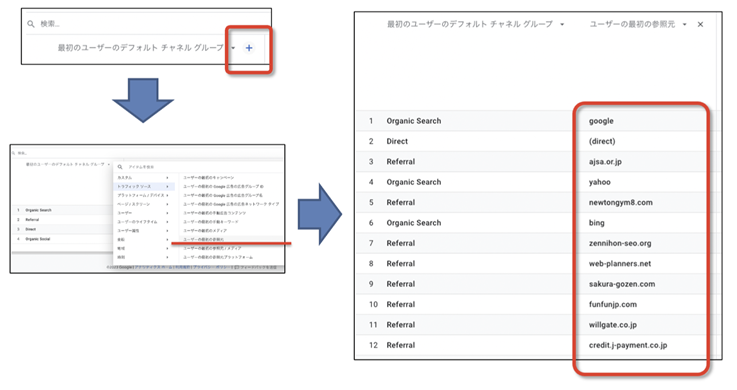Open 最初のユーザーのデフォルト チャネル グループ dropdown in top-left panel

[x=233, y=48]
